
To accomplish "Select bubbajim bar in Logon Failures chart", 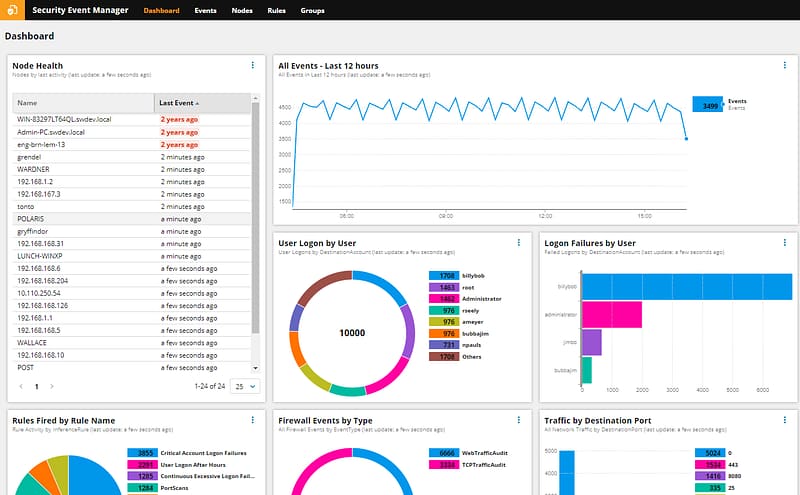I will click(x=587, y=370).
